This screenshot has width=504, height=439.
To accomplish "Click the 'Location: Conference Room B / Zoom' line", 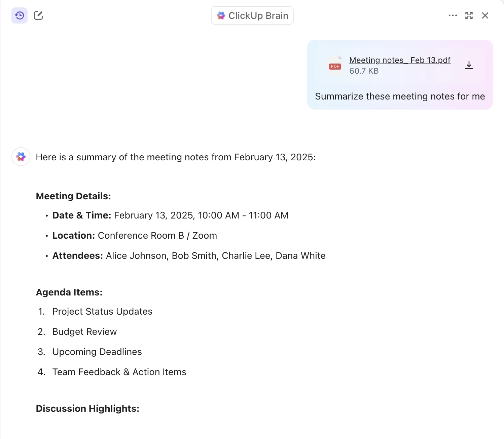I will [135, 236].
